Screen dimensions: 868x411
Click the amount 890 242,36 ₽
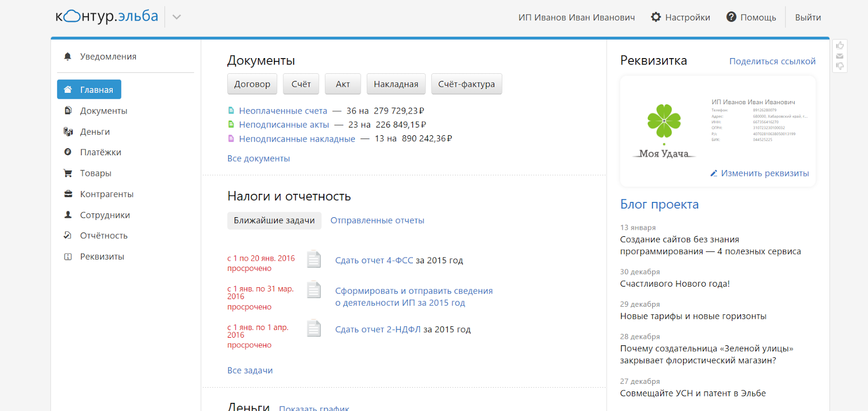[427, 139]
